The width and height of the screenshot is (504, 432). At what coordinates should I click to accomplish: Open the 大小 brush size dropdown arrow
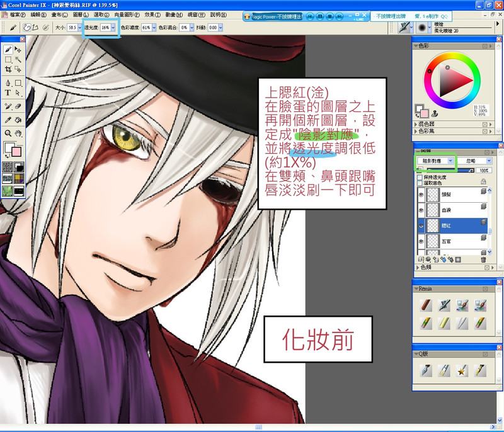click(80, 28)
